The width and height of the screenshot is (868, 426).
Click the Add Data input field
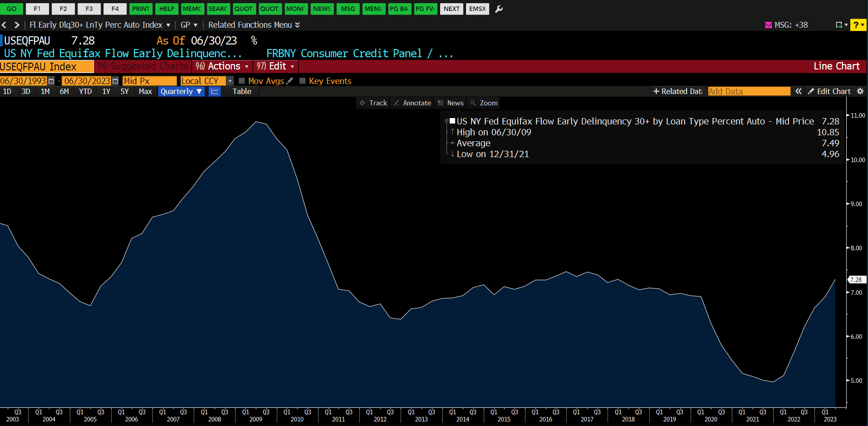(x=749, y=91)
